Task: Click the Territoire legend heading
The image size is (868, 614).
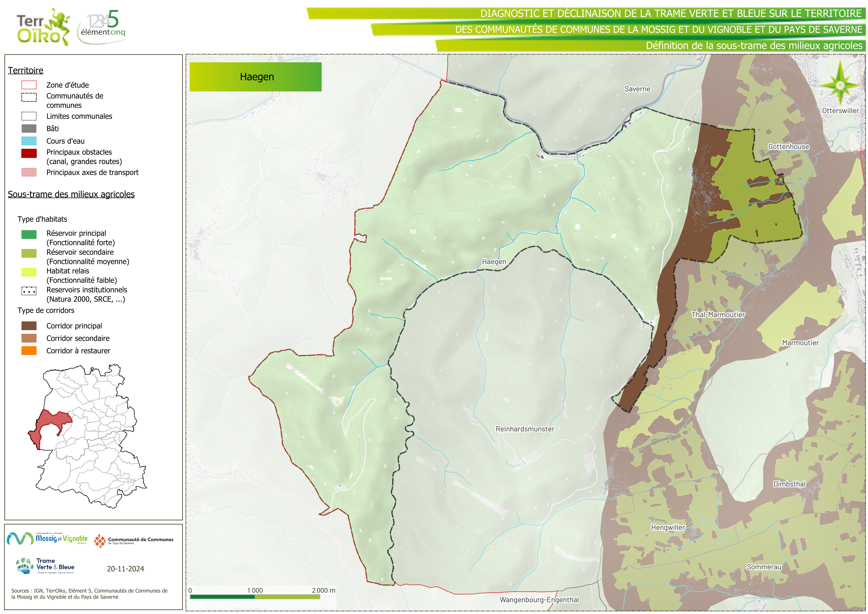Action: pyautogui.click(x=25, y=70)
